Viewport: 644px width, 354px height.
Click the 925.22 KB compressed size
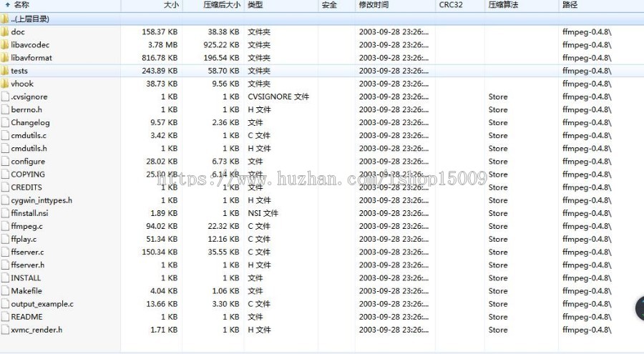[221, 45]
